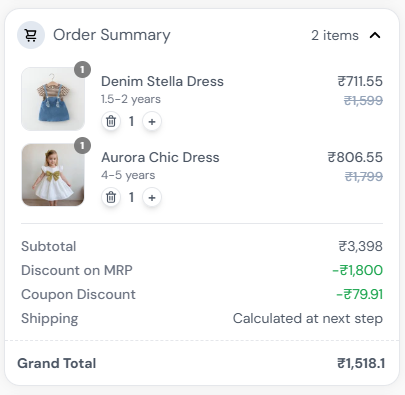Click the Coupon Discount amount

[359, 294]
